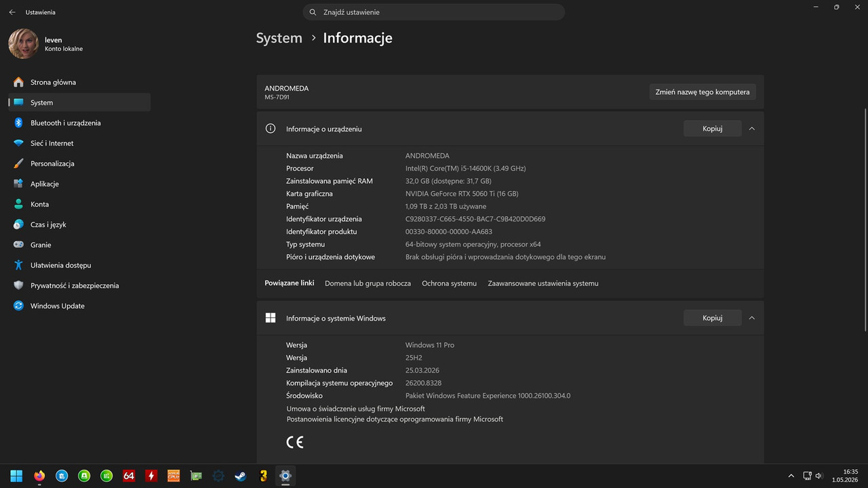Launch Firefox from the taskbar
Screen dimensions: 868x488
click(x=39, y=476)
